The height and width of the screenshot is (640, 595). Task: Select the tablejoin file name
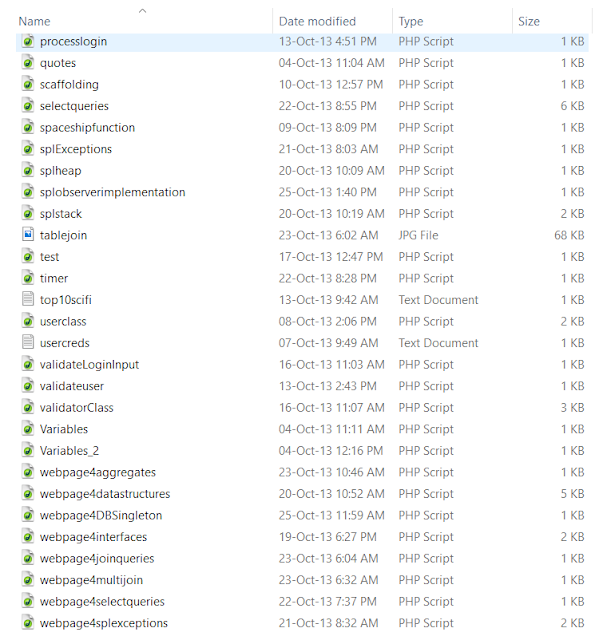63,236
